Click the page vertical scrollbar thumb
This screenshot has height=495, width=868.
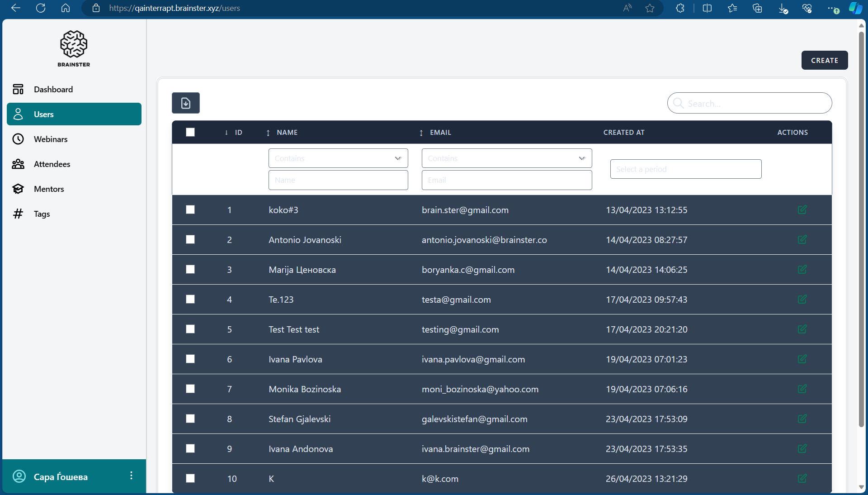point(861,226)
